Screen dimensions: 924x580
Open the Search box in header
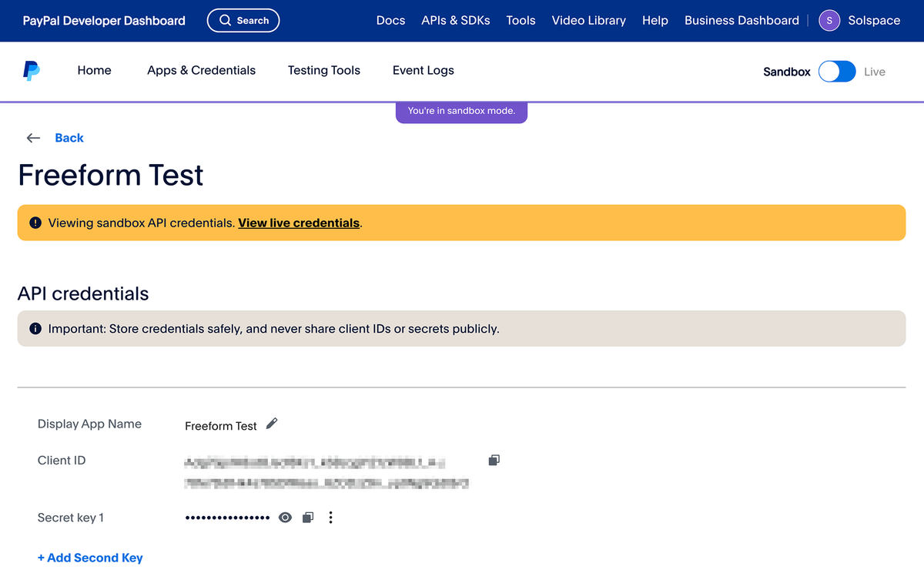(x=243, y=21)
